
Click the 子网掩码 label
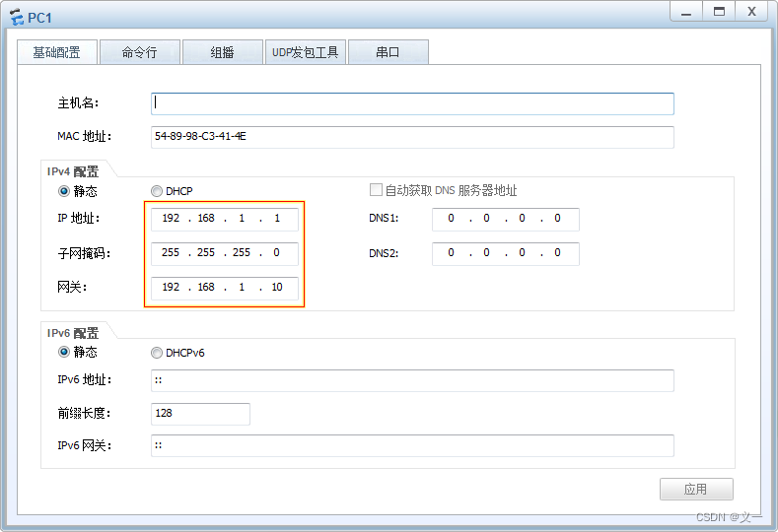pyautogui.click(x=84, y=253)
